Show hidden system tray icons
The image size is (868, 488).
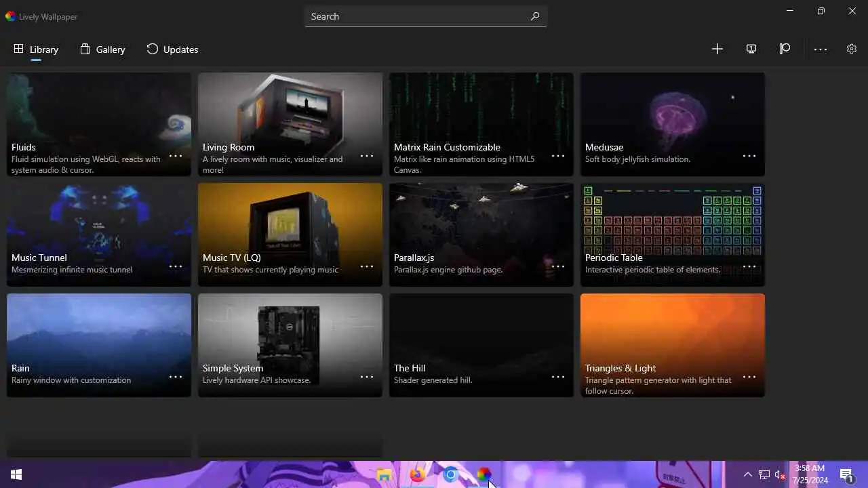(748, 474)
